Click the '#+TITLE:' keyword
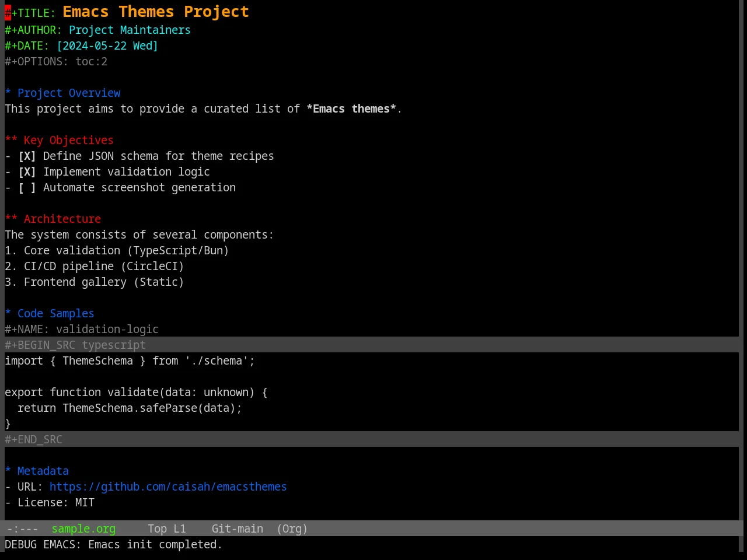 point(30,13)
